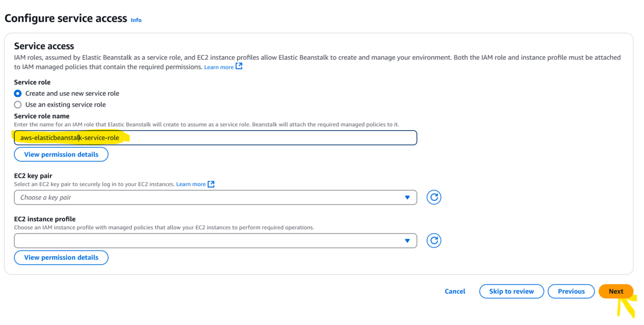Refresh the EC2 instance profile list

click(434, 241)
